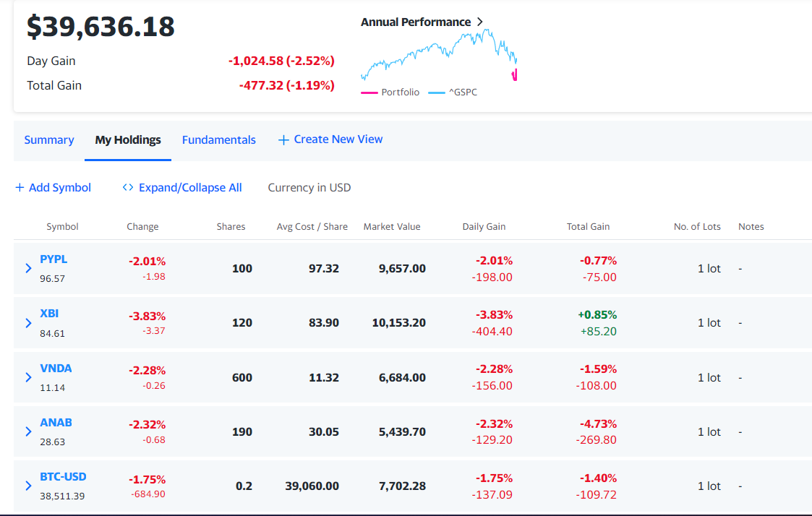Expand the VNDA holding row chevron
Image resolution: width=812 pixels, height=516 pixels.
point(28,377)
